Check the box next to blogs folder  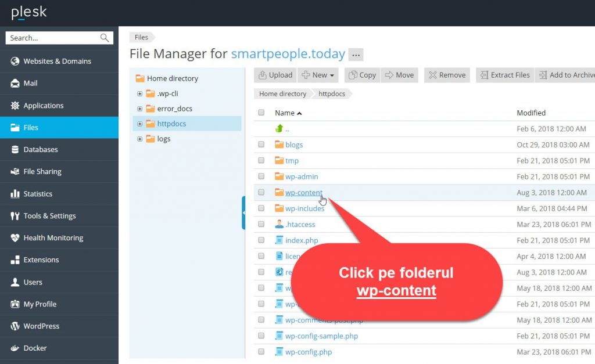(261, 145)
